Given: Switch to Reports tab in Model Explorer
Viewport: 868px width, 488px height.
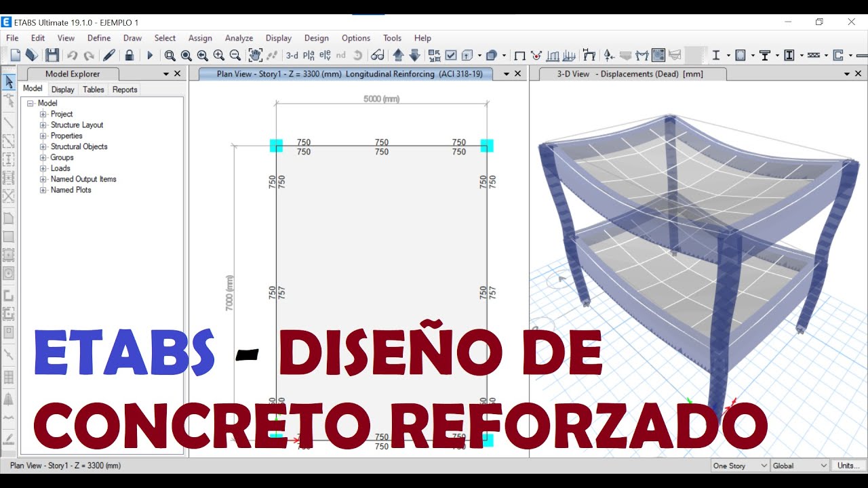Looking at the screenshot, I should pyautogui.click(x=125, y=89).
